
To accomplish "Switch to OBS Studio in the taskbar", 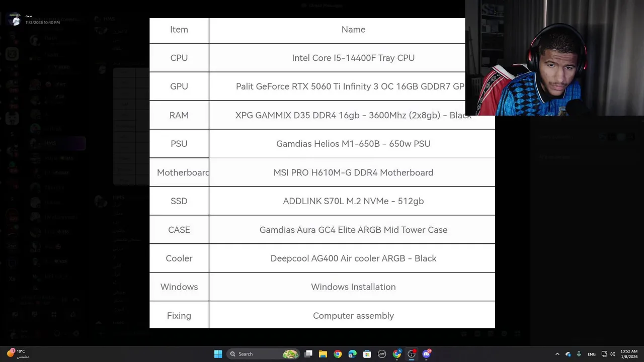I will [x=412, y=354].
